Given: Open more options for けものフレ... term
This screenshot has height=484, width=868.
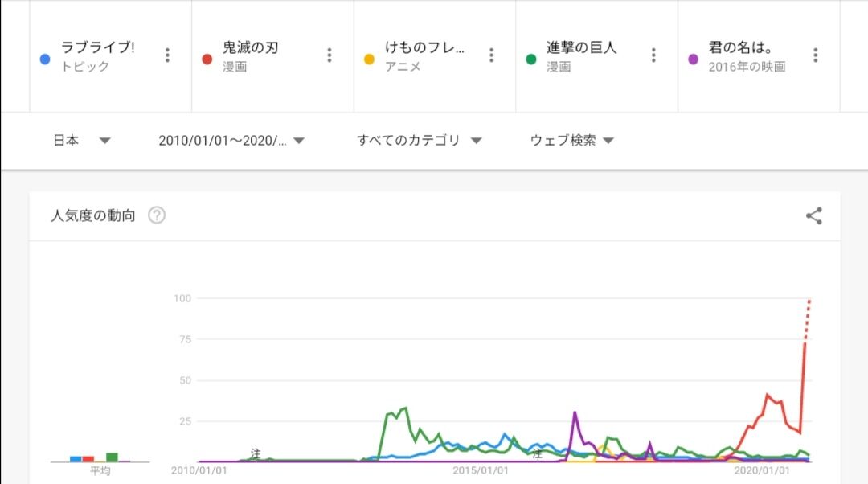Looking at the screenshot, I should point(492,55).
